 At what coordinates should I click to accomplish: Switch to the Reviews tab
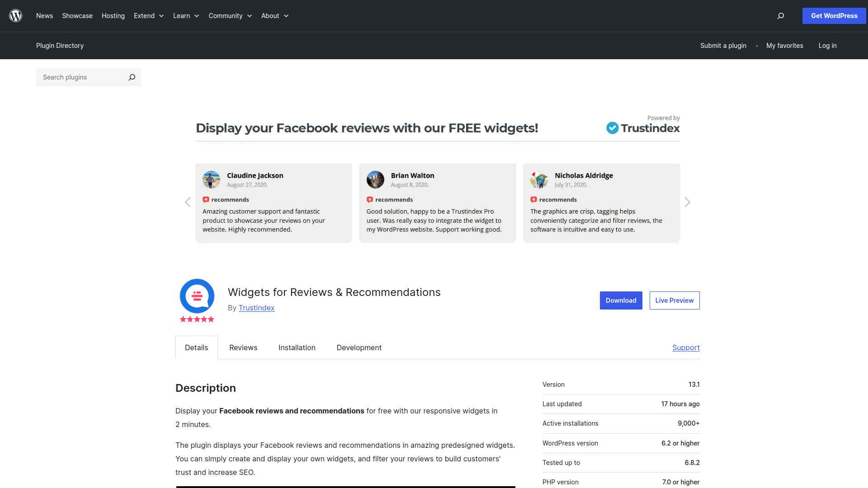[x=243, y=347]
